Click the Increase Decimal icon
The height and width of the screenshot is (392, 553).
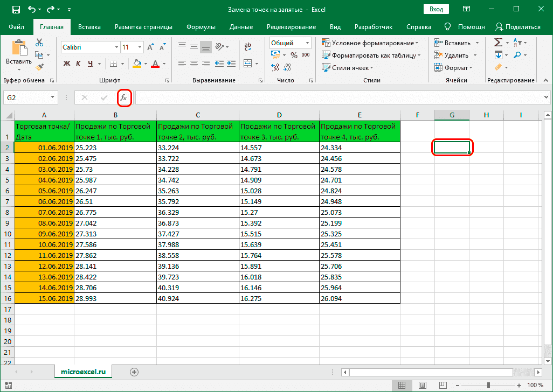[x=274, y=67]
